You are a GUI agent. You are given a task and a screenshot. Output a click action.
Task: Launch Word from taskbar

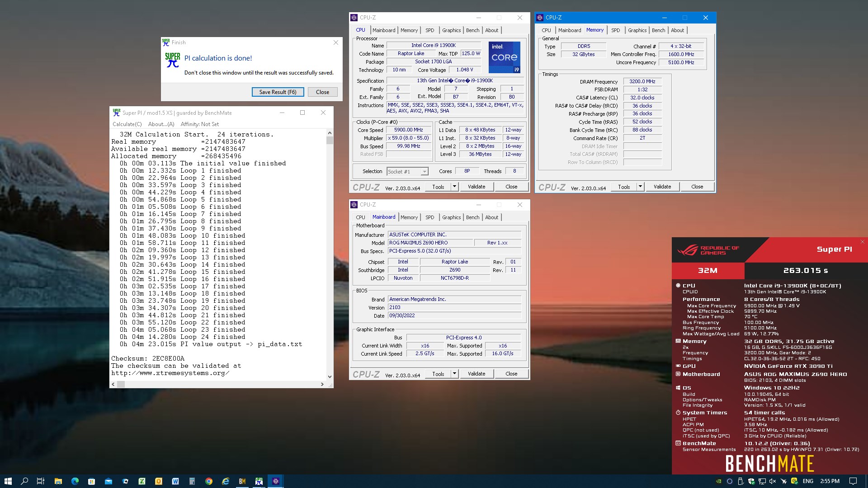[x=175, y=481]
